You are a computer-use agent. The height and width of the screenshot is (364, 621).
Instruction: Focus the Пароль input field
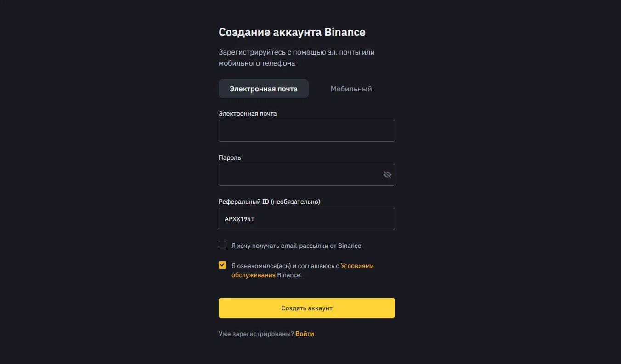point(299,175)
